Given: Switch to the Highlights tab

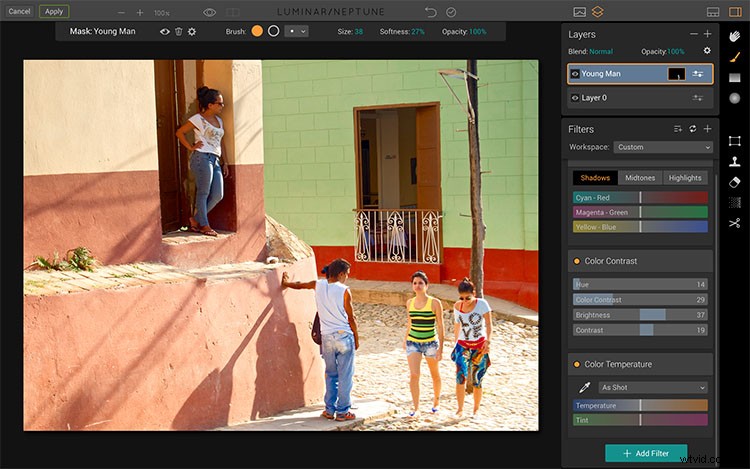Looking at the screenshot, I should click(x=685, y=178).
